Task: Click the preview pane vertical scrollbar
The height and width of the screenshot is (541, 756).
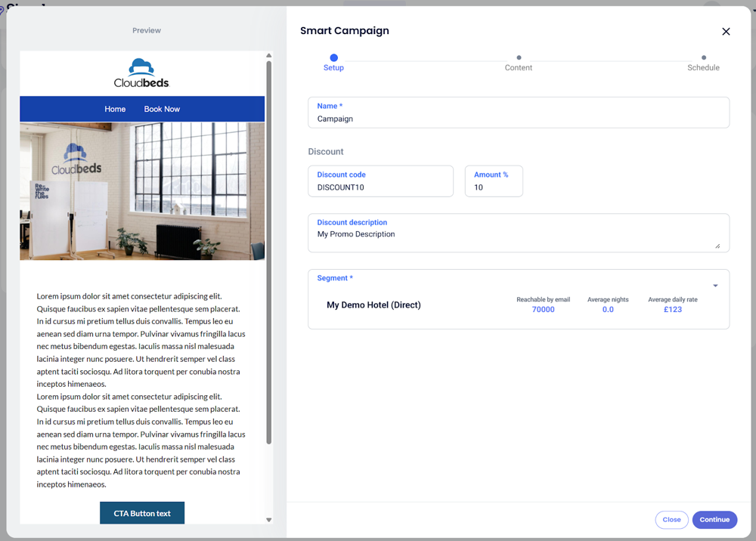Action: [x=268, y=249]
